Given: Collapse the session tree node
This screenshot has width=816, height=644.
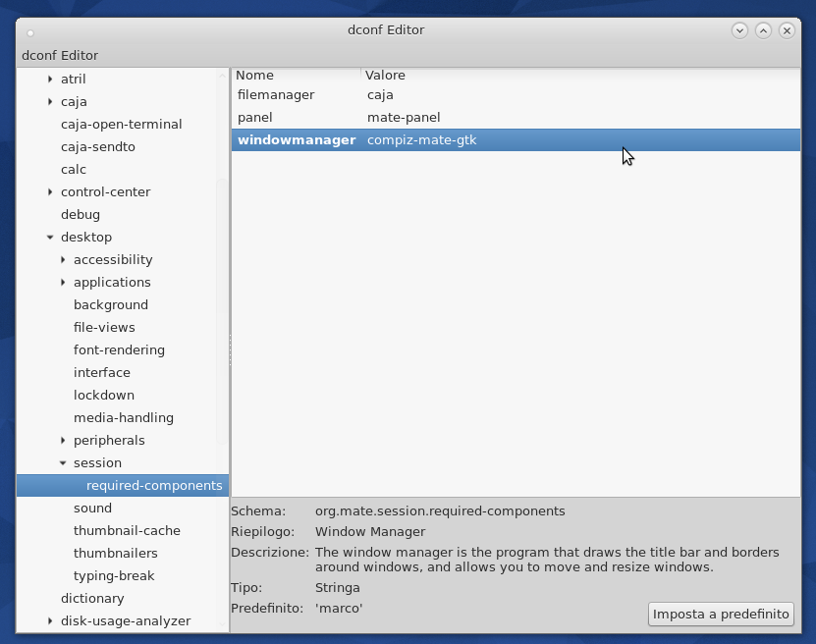Looking at the screenshot, I should [63, 463].
